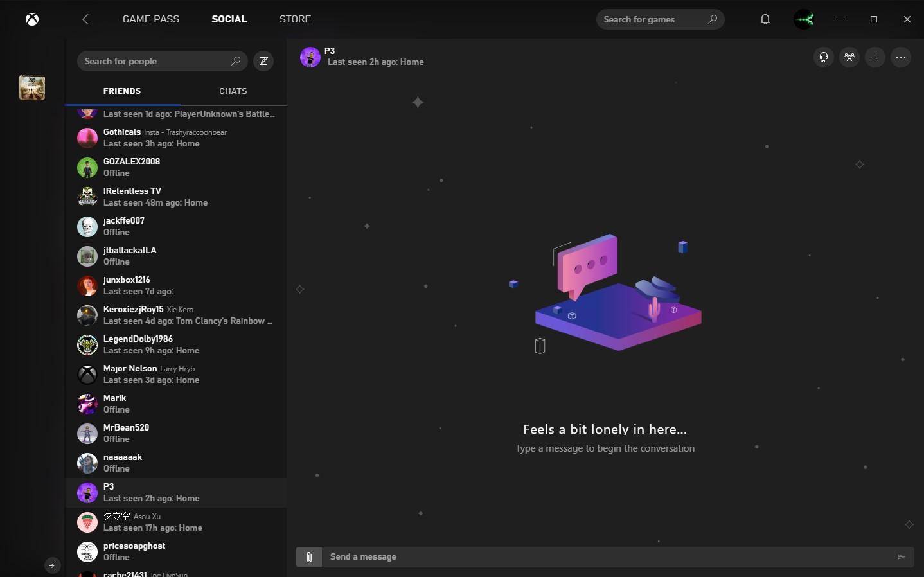924x577 pixels.
Task: Click Major Nelson's Xbox avatar
Action: 87,374
